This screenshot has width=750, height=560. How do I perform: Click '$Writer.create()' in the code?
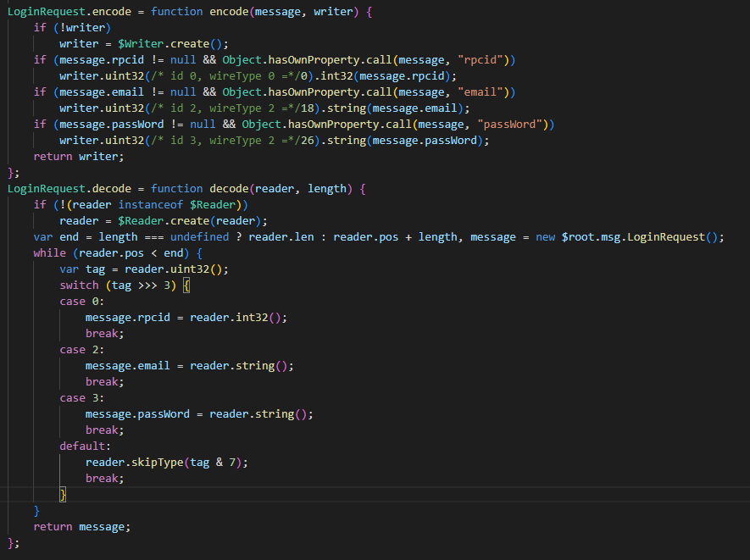coord(169,43)
